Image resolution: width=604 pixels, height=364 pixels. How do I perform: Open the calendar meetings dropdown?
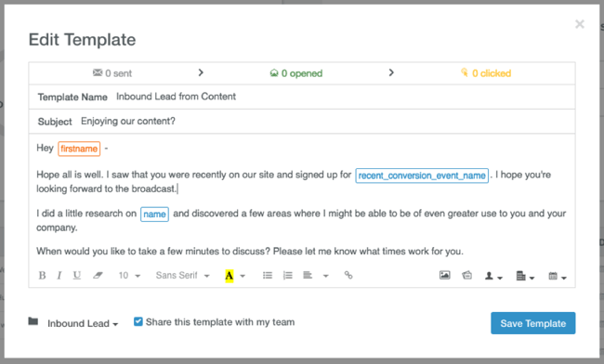[557, 276]
